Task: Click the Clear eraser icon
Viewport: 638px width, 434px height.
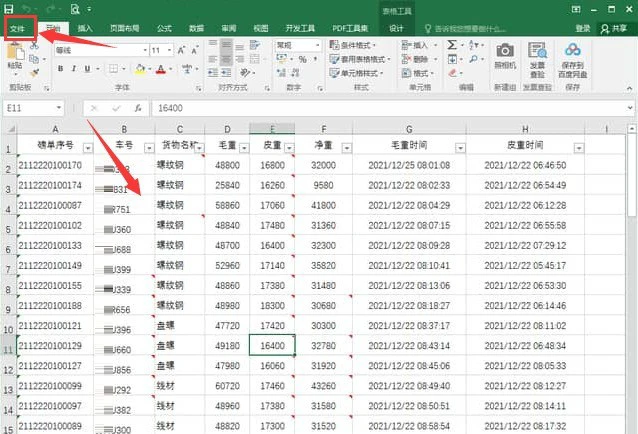Action: [x=452, y=73]
